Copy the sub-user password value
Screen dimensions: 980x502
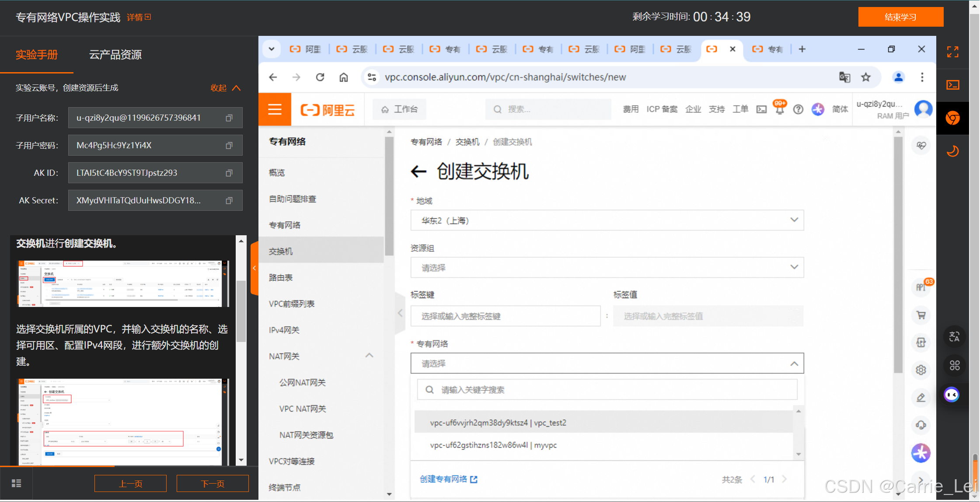click(229, 146)
